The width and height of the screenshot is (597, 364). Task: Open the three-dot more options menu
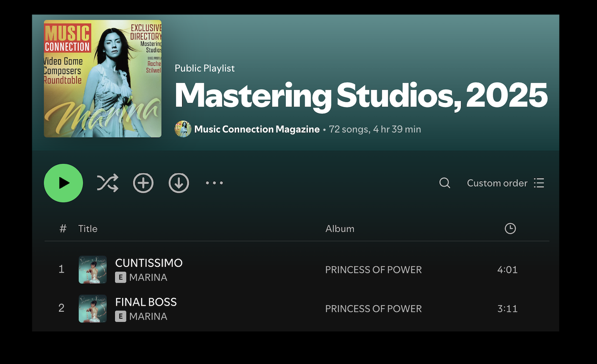pyautogui.click(x=214, y=183)
